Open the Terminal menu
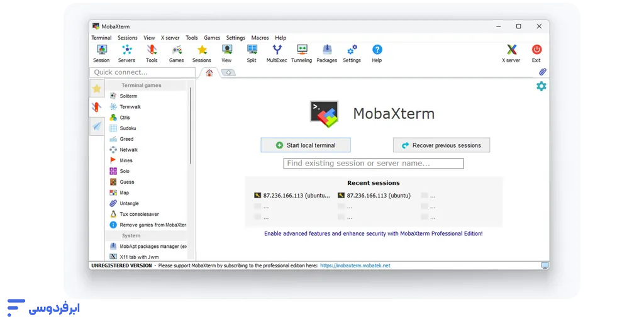The width and height of the screenshot is (644, 324). pos(101,38)
